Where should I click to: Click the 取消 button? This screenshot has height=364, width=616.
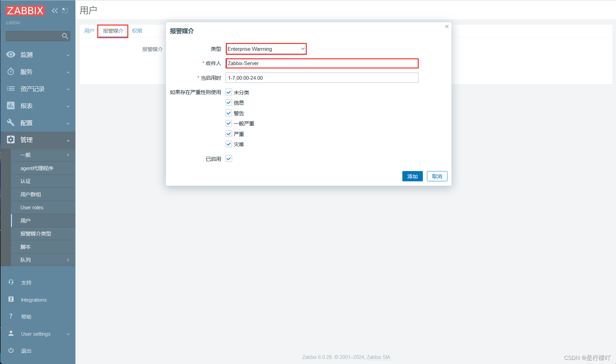[437, 176]
